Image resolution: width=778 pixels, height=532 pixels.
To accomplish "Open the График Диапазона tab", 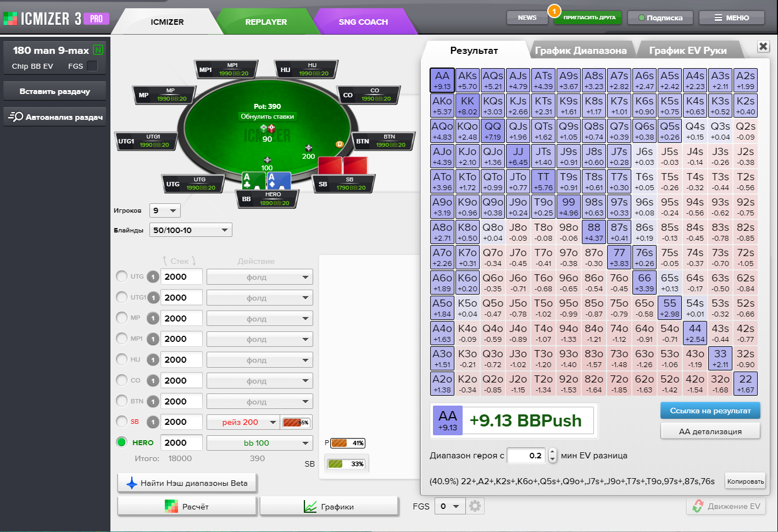I will (581, 51).
